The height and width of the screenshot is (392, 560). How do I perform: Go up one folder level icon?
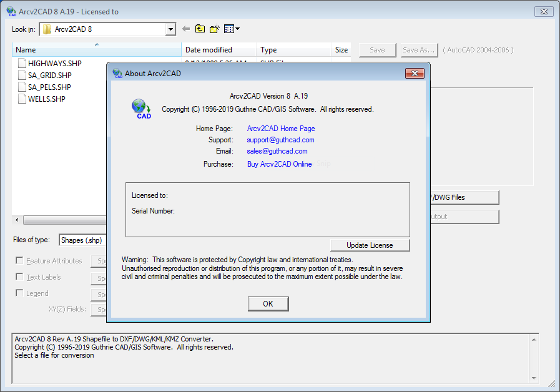pos(200,29)
